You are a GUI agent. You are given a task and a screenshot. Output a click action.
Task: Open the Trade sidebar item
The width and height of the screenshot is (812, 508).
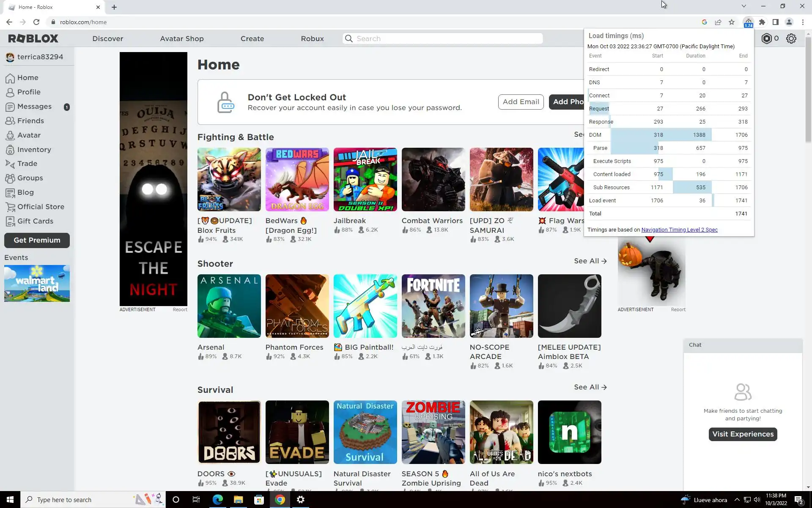(x=27, y=164)
